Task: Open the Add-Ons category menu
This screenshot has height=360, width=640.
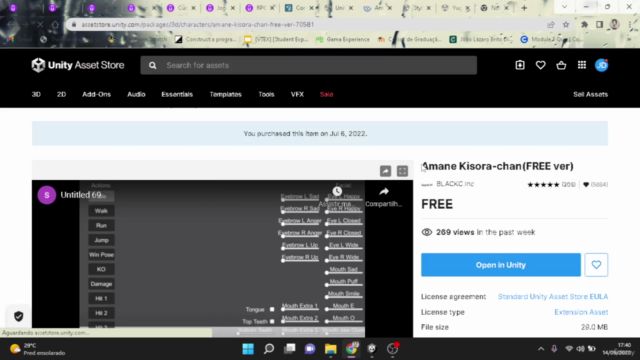Action: [96, 94]
